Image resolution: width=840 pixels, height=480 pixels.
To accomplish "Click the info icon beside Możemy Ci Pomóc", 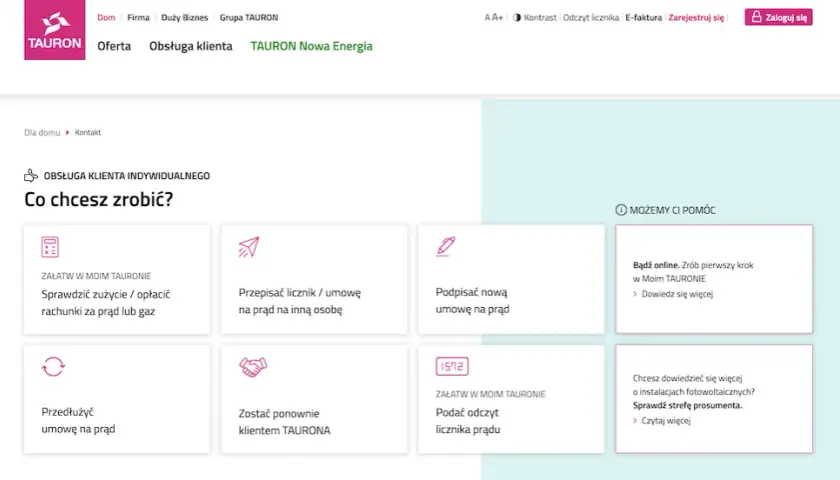I will [x=621, y=210].
